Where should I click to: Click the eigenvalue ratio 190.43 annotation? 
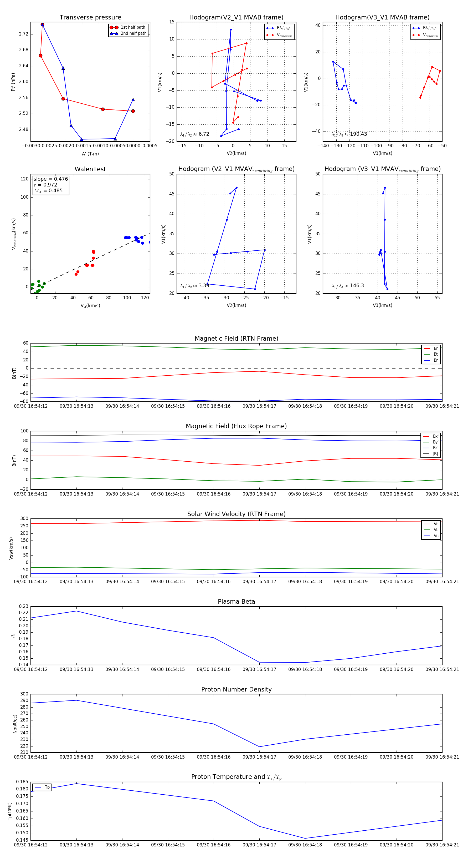pyautogui.click(x=349, y=134)
